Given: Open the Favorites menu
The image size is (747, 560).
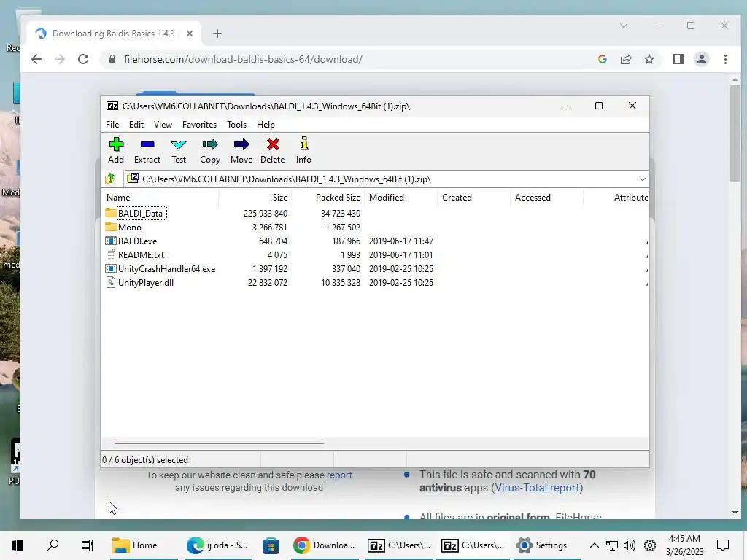Looking at the screenshot, I should click(199, 124).
